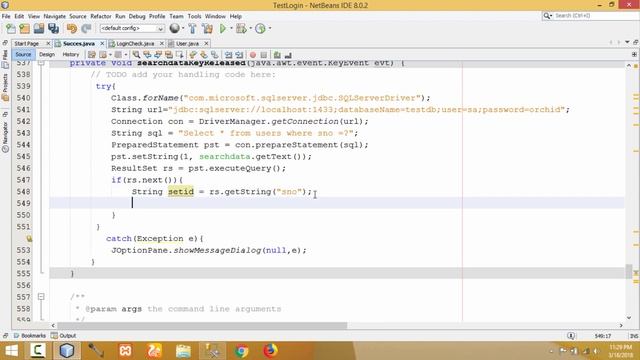This screenshot has width=640, height=360.
Task: Click the Next Bookmark icon
Action: click(x=204, y=55)
